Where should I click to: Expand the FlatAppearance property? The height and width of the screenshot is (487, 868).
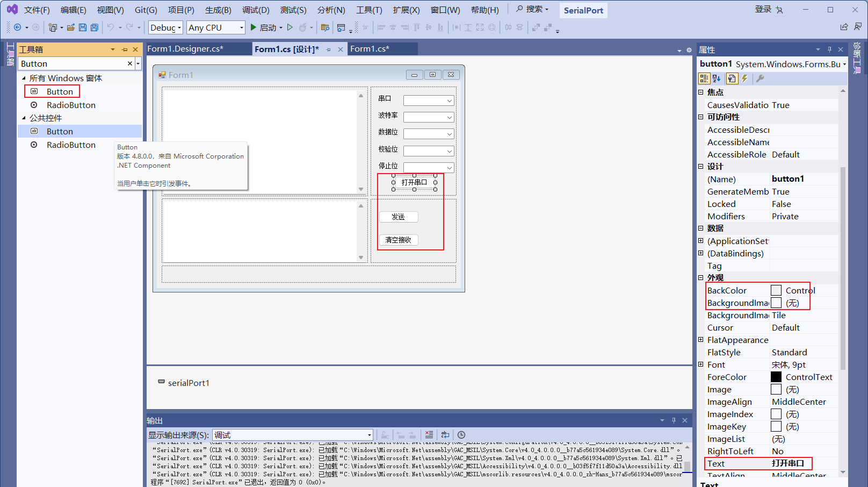click(700, 340)
